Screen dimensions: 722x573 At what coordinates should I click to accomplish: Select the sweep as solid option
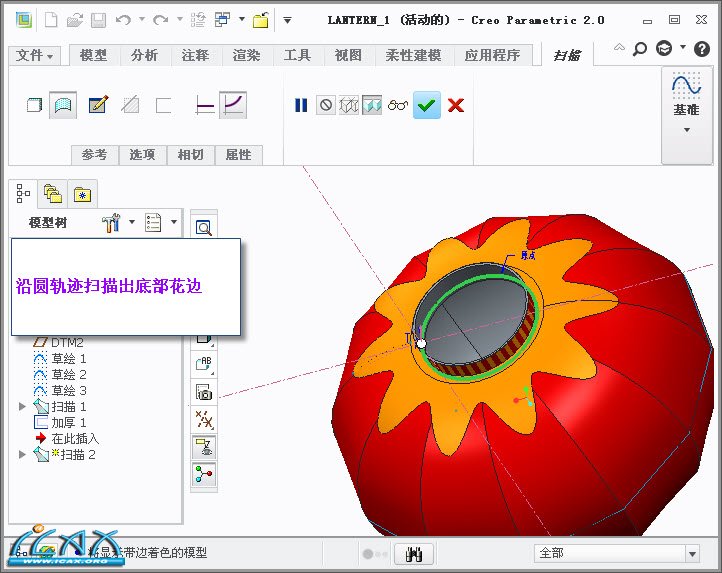coord(35,105)
